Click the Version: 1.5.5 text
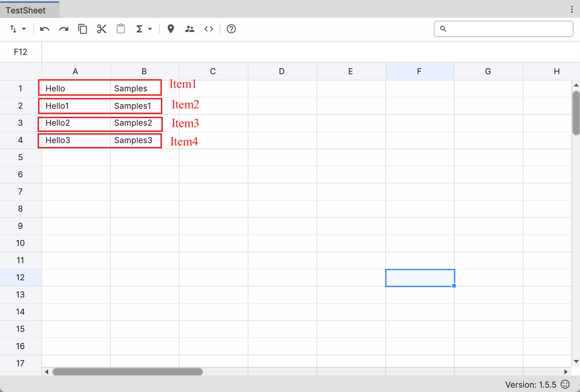Image resolution: width=580 pixels, height=392 pixels. (x=530, y=385)
